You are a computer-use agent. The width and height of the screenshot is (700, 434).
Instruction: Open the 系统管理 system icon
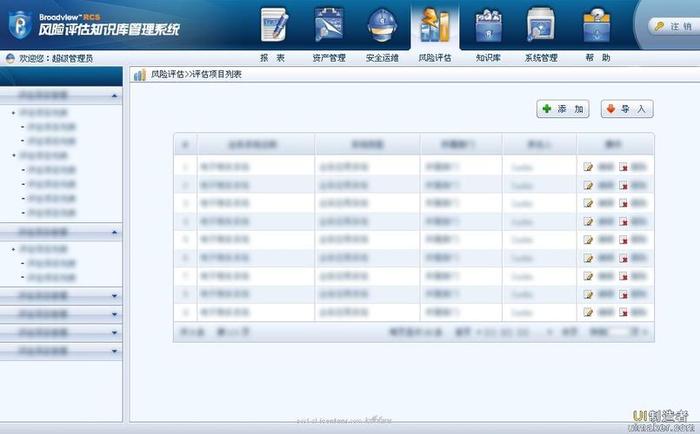(x=541, y=25)
